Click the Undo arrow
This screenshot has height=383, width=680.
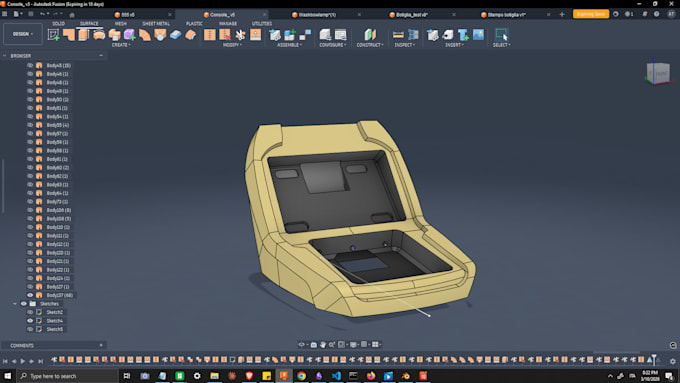(x=42, y=14)
